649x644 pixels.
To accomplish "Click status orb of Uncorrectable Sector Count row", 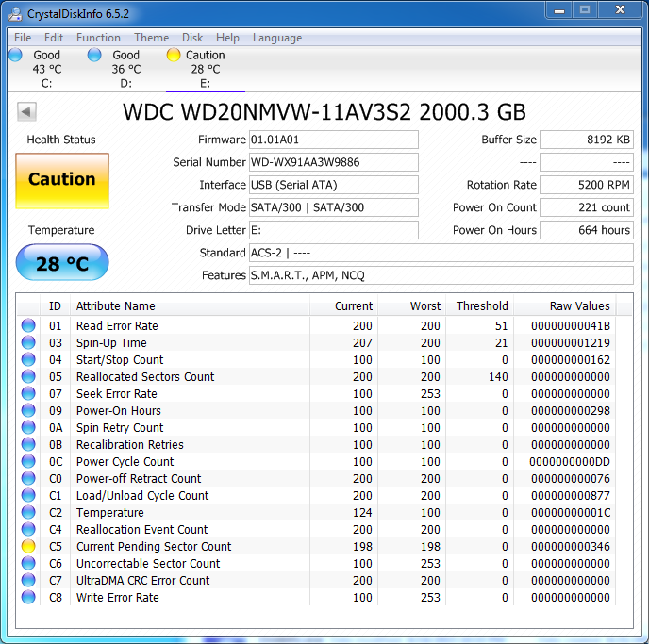I will coord(28,563).
